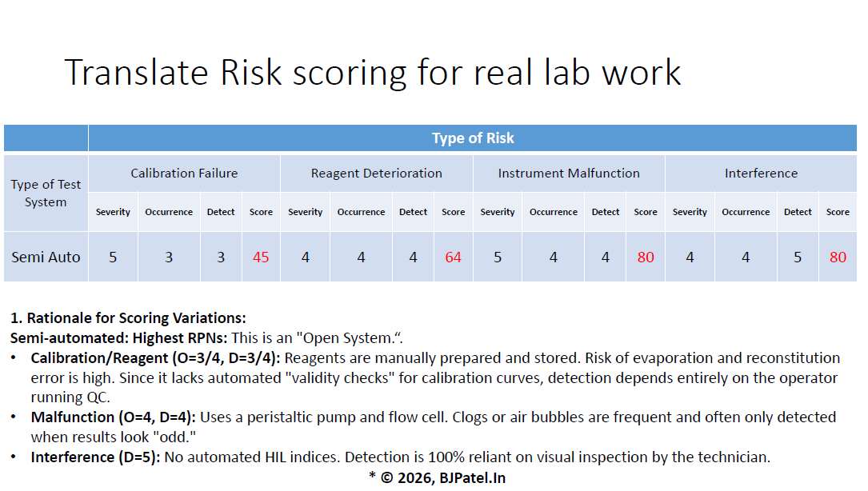Image resolution: width=868 pixels, height=491 pixels.
Task: Click the Instrument Malfunction score 80
Action: click(645, 257)
